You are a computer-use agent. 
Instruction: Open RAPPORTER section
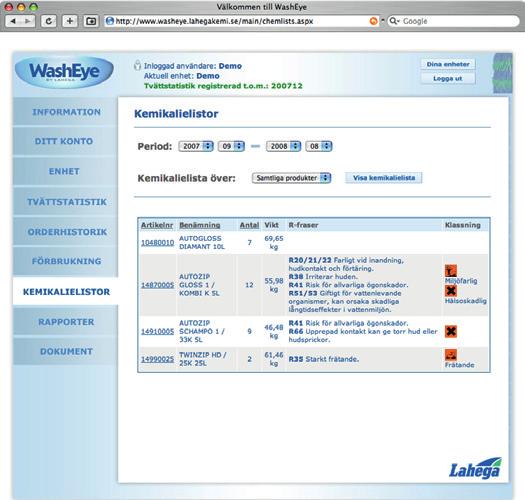click(66, 322)
